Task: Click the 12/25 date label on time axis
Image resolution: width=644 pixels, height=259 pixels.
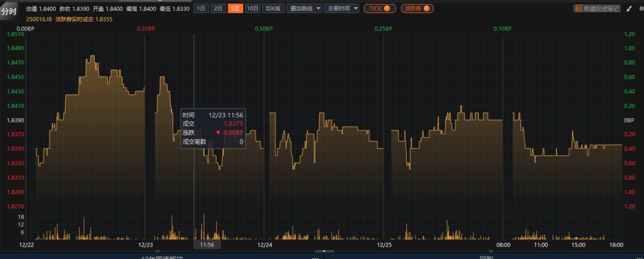Action: click(x=385, y=245)
